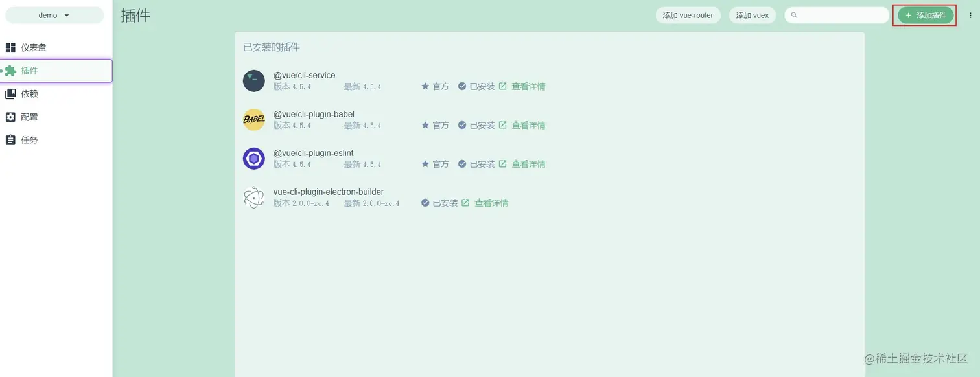
Task: Open 查看详情 link for @vue/cli-service
Action: (x=528, y=86)
